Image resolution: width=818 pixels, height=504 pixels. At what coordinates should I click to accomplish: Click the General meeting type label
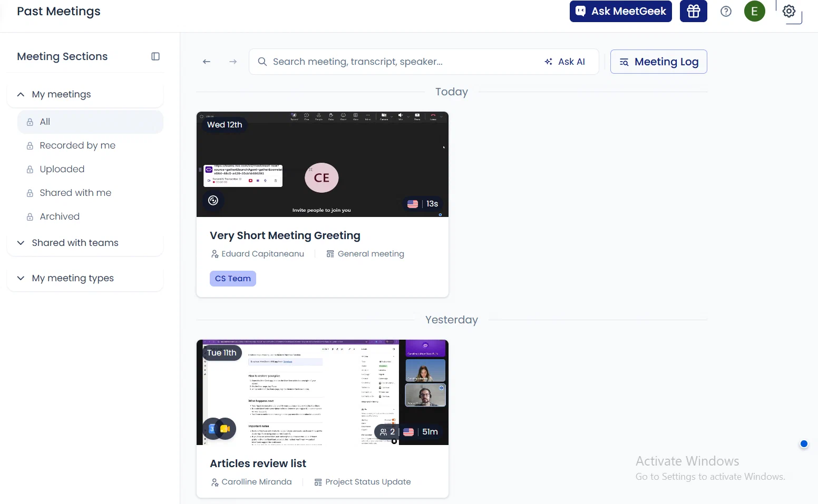(x=371, y=254)
